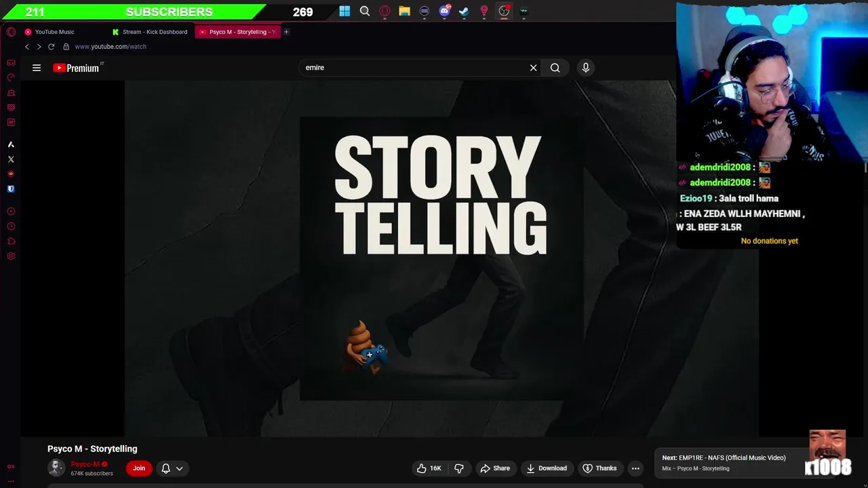Switch to Stream - Kick Dashboard tab
The width and height of the screenshot is (868, 488).
point(151,32)
